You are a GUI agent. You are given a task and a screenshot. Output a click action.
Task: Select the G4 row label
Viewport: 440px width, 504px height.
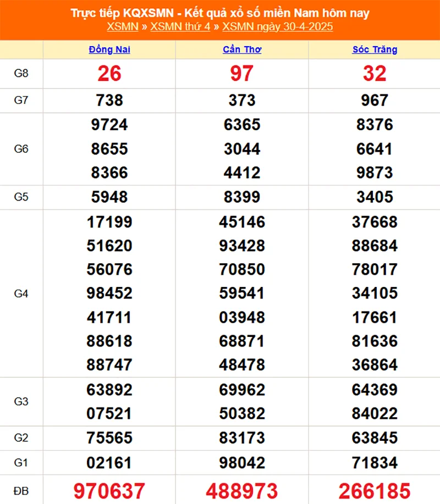[x=21, y=293]
